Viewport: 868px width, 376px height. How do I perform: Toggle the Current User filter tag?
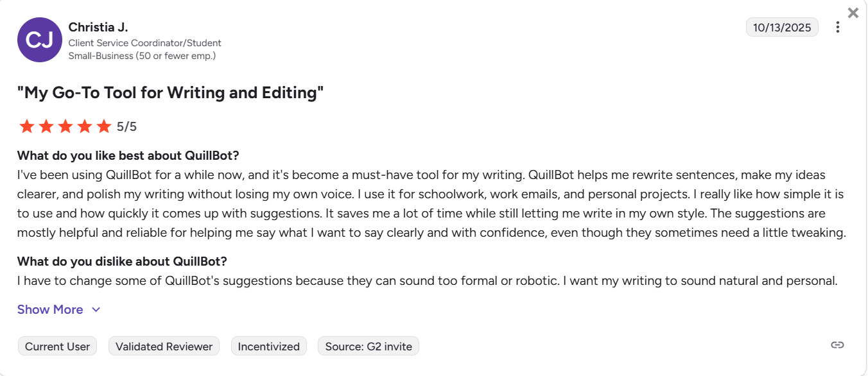[57, 346]
